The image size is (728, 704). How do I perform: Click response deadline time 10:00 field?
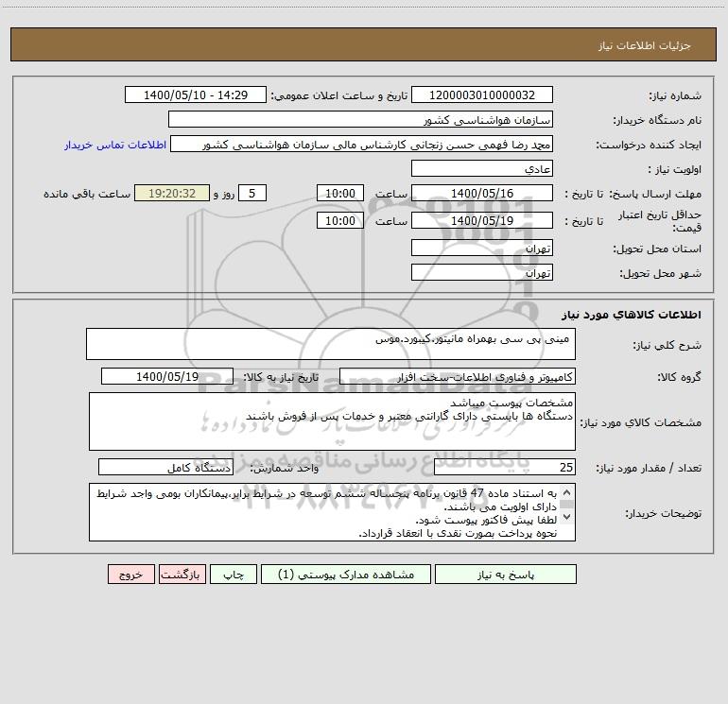point(339,194)
